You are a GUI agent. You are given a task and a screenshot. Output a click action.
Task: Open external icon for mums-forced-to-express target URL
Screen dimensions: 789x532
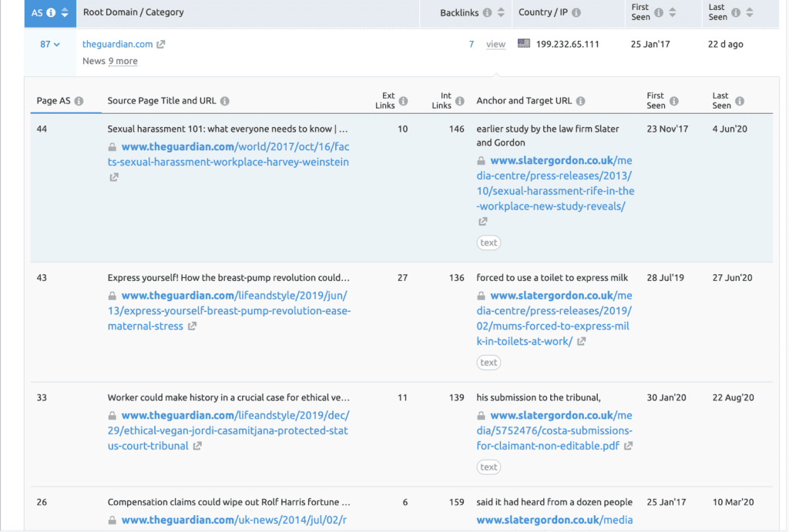pos(582,341)
